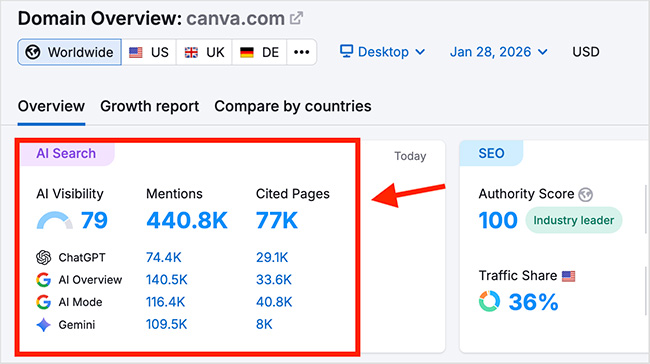Image resolution: width=650 pixels, height=364 pixels.
Task: Open AI Mode cited pages 40.8K
Action: [x=274, y=302]
